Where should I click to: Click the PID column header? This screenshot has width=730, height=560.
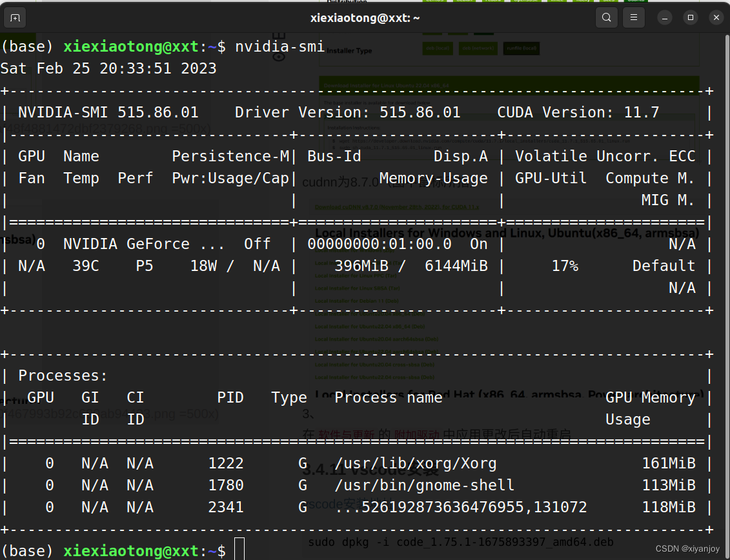pos(230,397)
